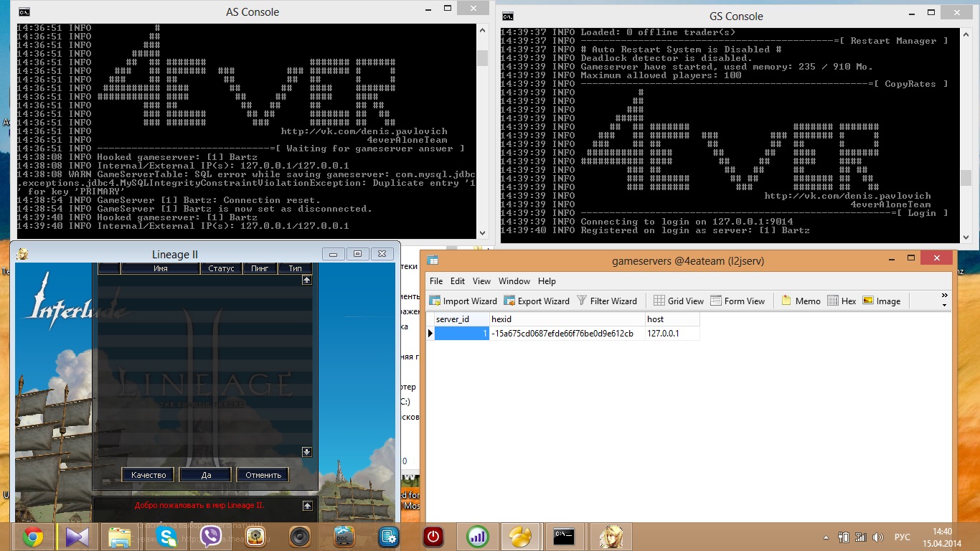Click the Lineage II chat panel scroll-up arrow

[308, 506]
